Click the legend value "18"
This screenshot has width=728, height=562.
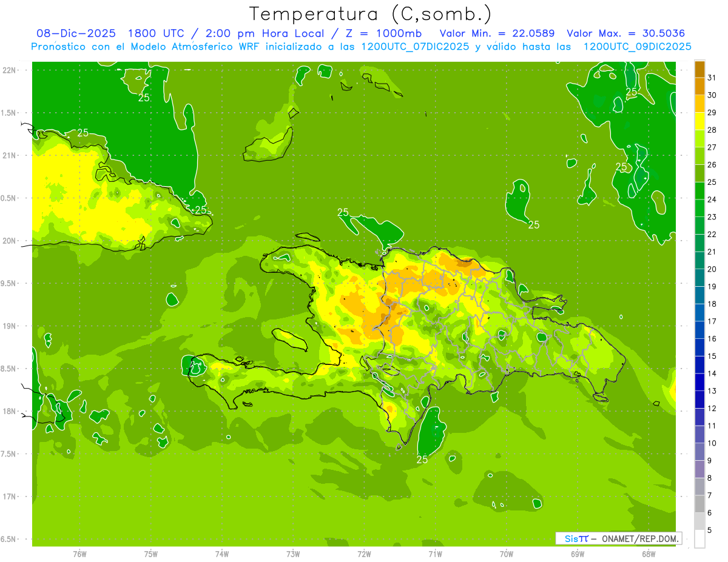pos(712,304)
